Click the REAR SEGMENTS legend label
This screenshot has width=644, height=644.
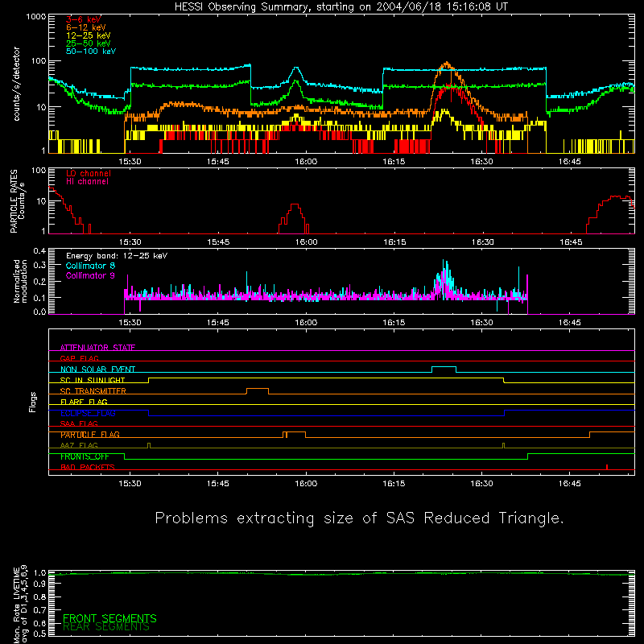click(106, 627)
